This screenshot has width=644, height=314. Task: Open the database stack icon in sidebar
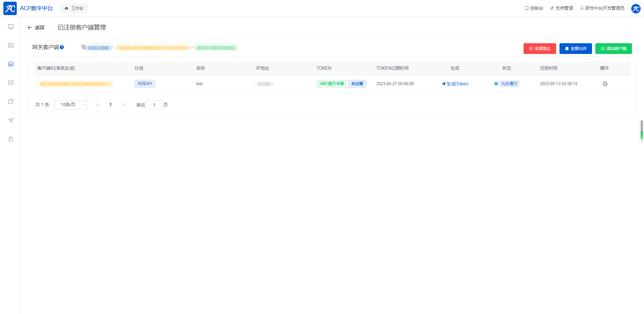(11, 64)
